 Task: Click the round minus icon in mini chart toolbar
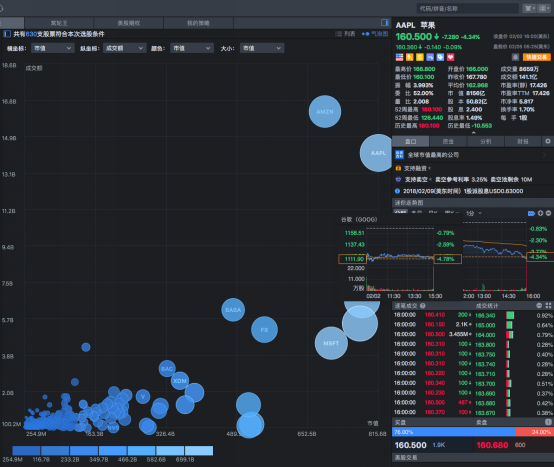click(548, 213)
